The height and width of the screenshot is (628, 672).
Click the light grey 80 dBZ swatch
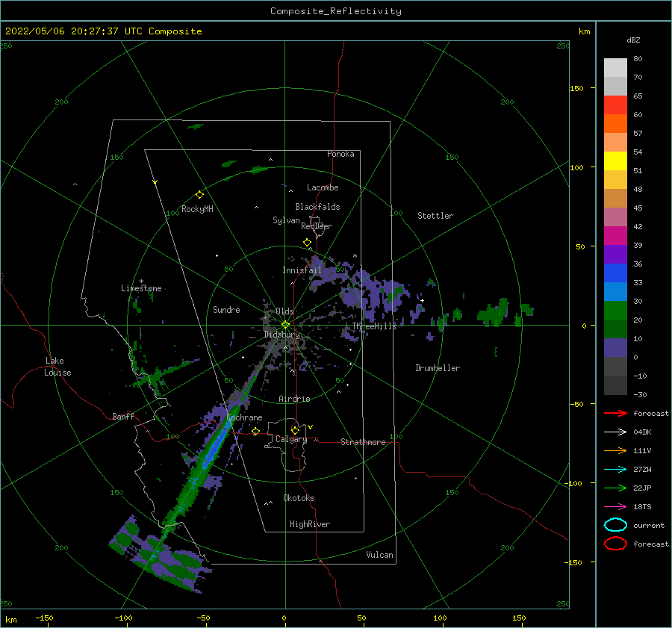coord(615,67)
